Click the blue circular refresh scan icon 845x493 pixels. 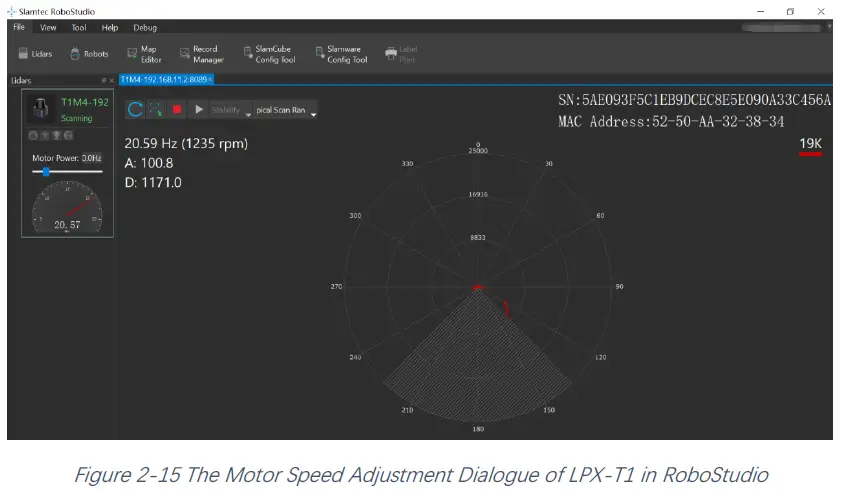135,109
